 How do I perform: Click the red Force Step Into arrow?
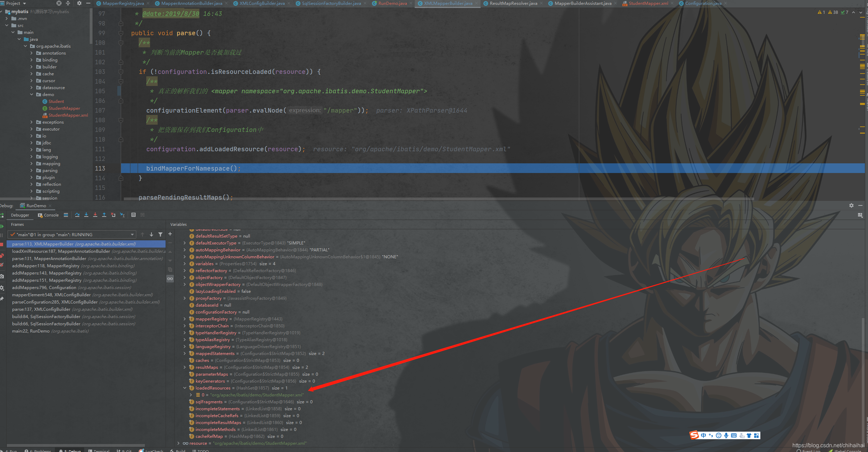click(x=95, y=215)
